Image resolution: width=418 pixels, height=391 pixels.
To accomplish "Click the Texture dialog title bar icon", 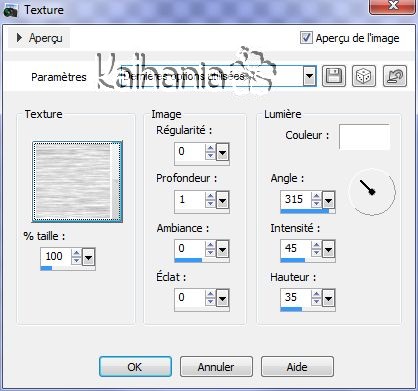I will (x=10, y=10).
